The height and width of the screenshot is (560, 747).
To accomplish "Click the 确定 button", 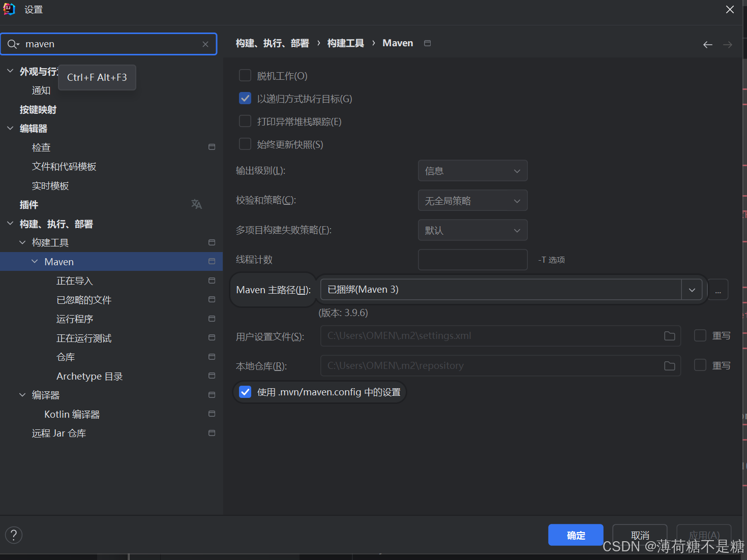I will [x=575, y=535].
